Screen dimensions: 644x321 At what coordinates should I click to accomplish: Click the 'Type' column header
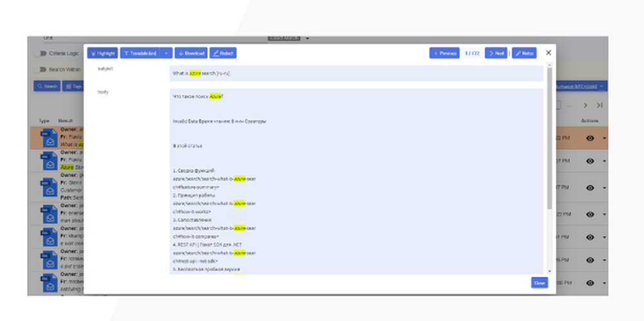(x=44, y=121)
